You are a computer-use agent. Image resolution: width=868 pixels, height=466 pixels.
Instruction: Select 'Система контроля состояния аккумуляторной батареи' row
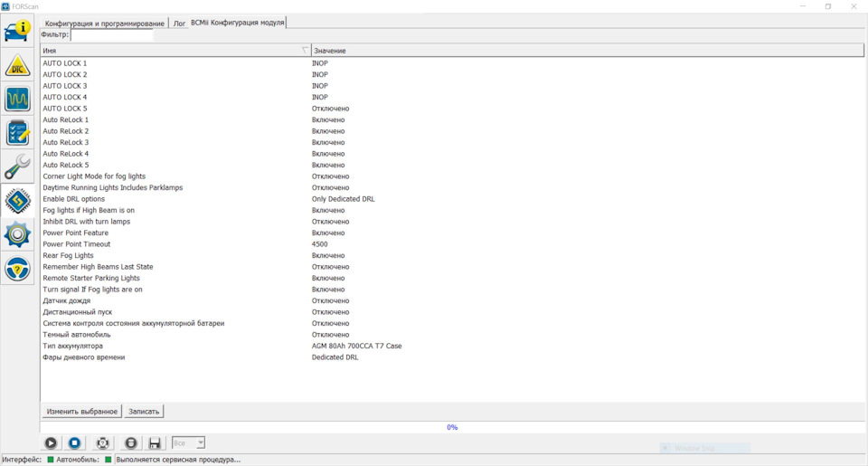452,323
